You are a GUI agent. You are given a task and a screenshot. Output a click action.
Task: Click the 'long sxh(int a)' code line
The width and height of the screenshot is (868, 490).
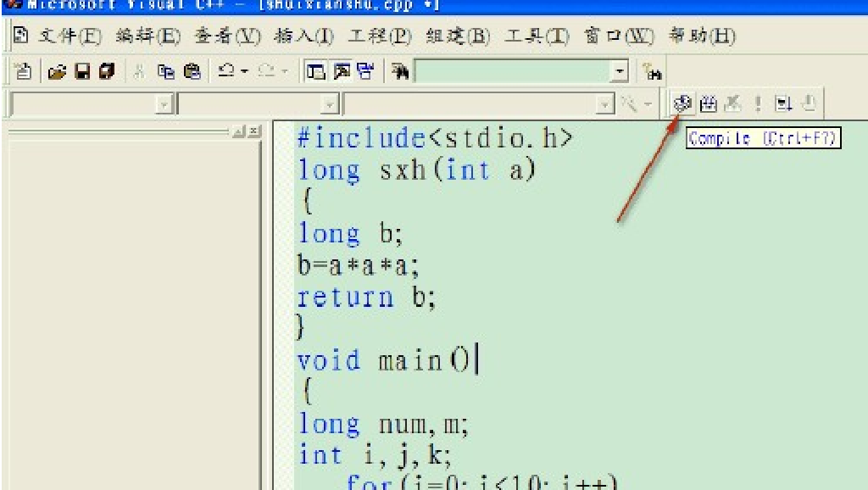coord(417,170)
